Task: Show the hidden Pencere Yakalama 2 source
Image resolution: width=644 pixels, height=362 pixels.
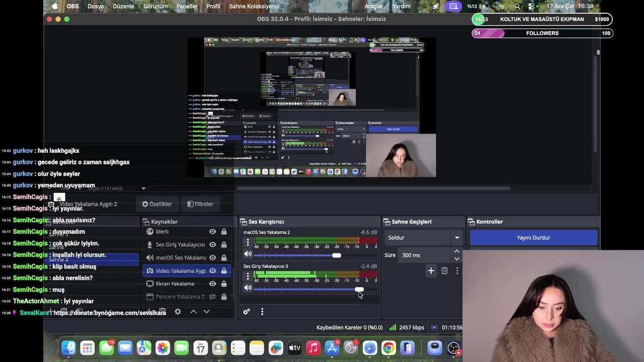Action: click(x=212, y=297)
